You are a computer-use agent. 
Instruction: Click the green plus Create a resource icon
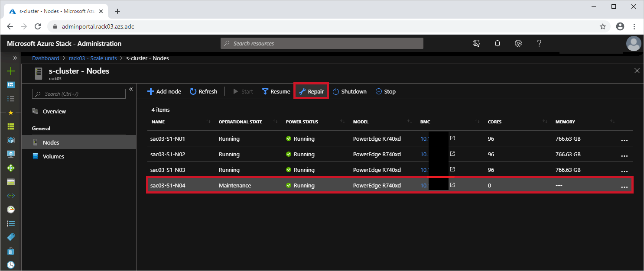pyautogui.click(x=11, y=71)
